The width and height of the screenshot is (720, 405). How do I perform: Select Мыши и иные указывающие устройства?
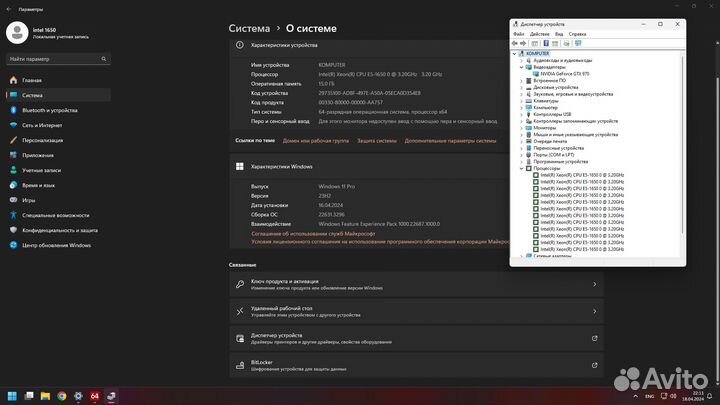tap(575, 135)
